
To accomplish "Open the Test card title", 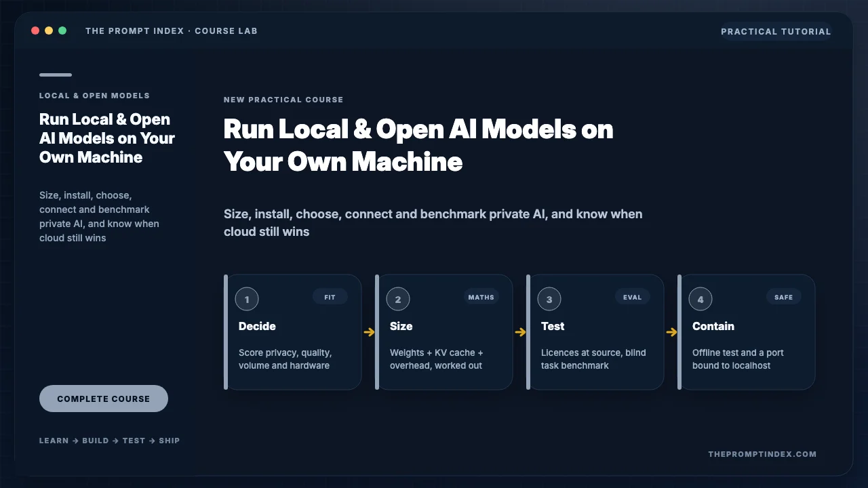I will point(553,326).
